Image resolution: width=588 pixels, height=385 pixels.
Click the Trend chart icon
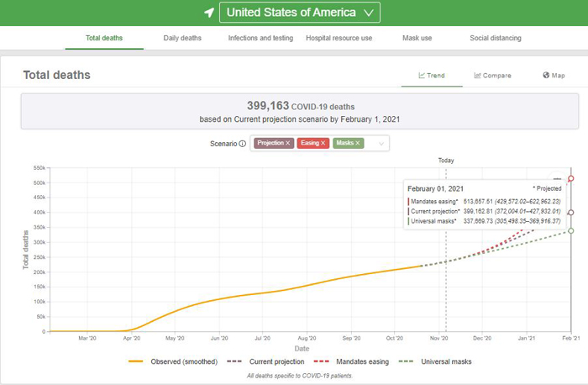click(x=422, y=76)
